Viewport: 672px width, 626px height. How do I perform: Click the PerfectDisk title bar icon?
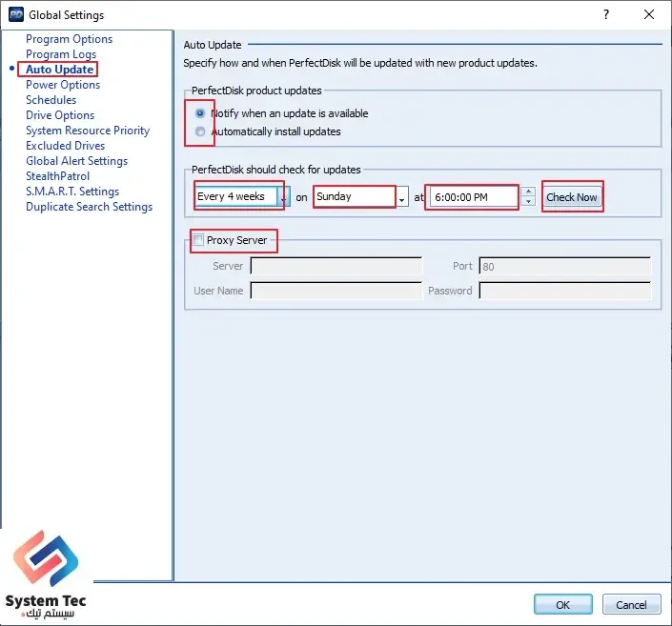click(x=16, y=14)
